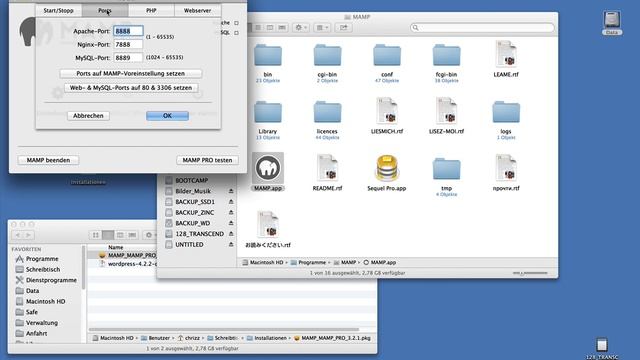Confirm port settings with OK

coord(167,116)
